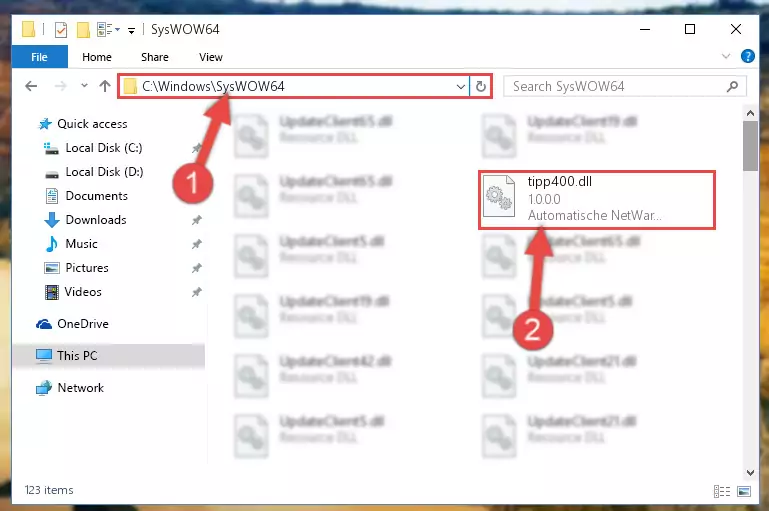Click the OneDrive cloud icon
769x511 pixels.
pyautogui.click(x=44, y=324)
